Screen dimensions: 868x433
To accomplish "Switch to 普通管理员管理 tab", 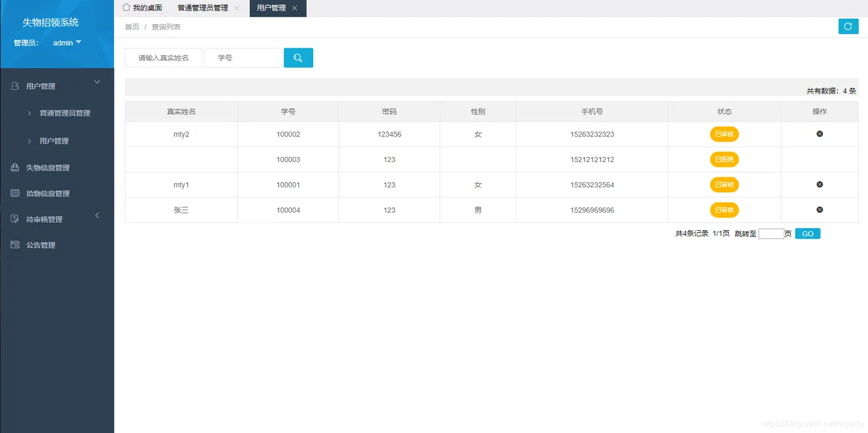I will 202,8.
